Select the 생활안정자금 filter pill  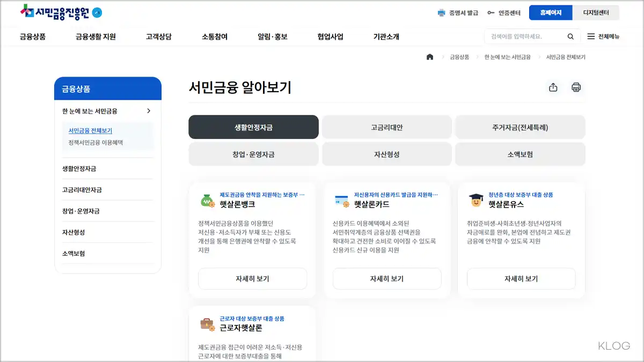(253, 127)
